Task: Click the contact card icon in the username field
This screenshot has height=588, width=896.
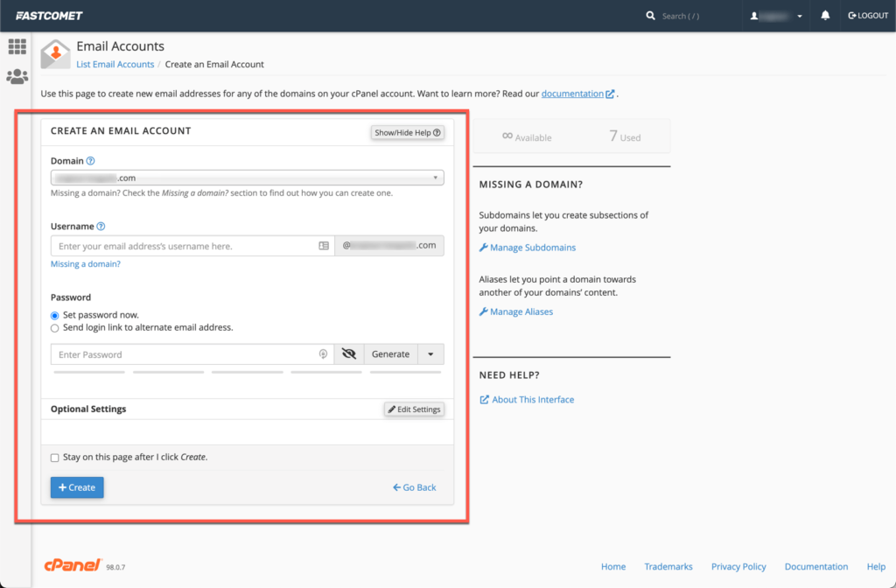Action: coord(323,246)
